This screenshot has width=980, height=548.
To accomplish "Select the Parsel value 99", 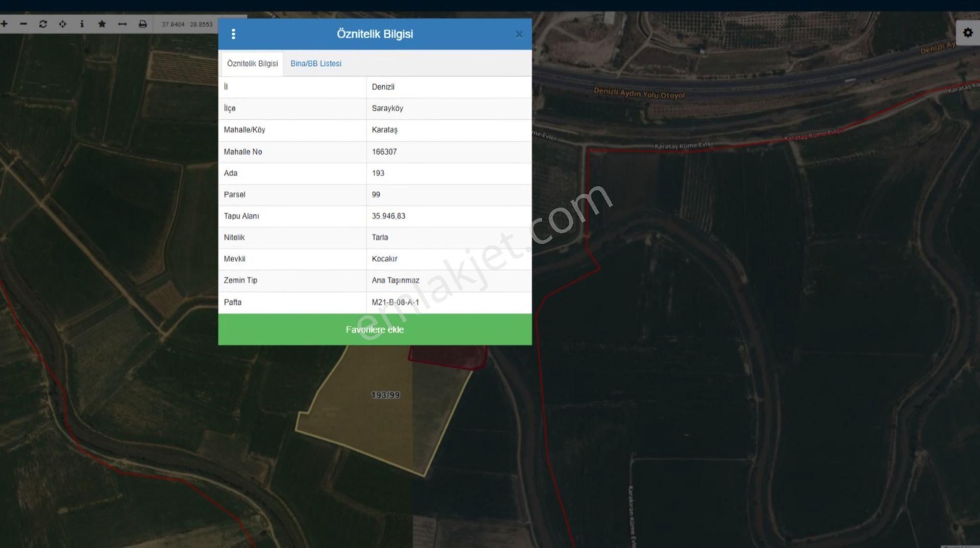I will pyautogui.click(x=376, y=194).
